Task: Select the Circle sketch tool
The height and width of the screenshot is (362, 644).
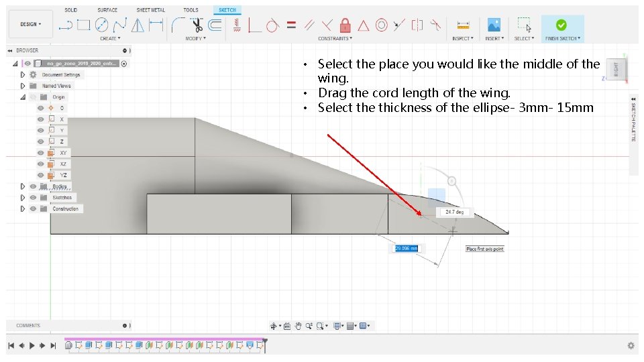Action: [x=101, y=25]
